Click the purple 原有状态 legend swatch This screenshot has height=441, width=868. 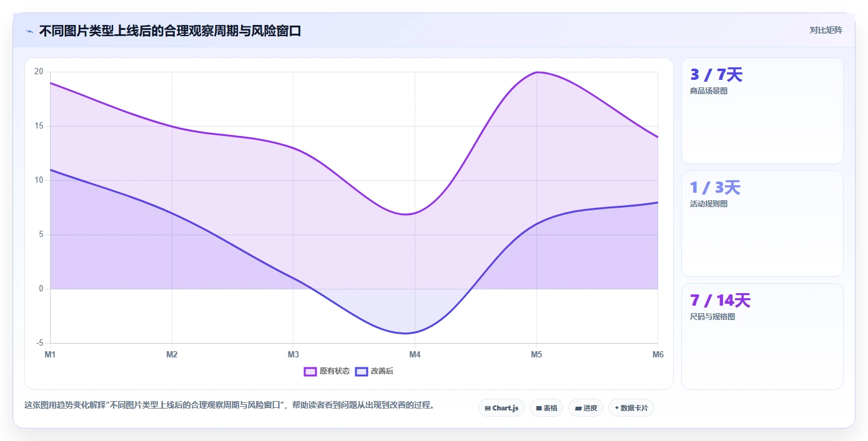(x=310, y=371)
